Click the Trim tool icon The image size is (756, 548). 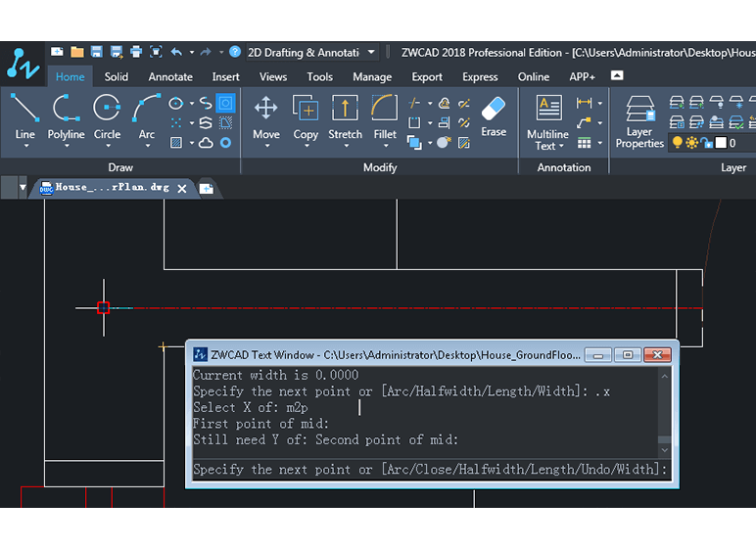(414, 103)
